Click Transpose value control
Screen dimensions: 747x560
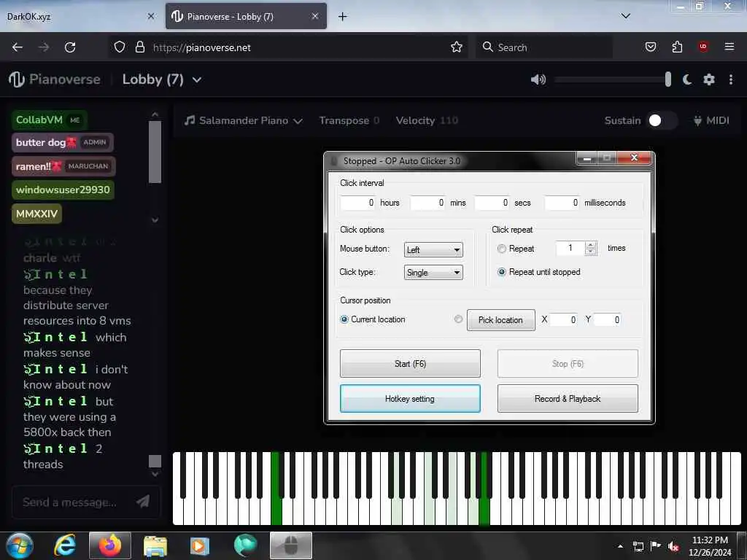pos(349,120)
